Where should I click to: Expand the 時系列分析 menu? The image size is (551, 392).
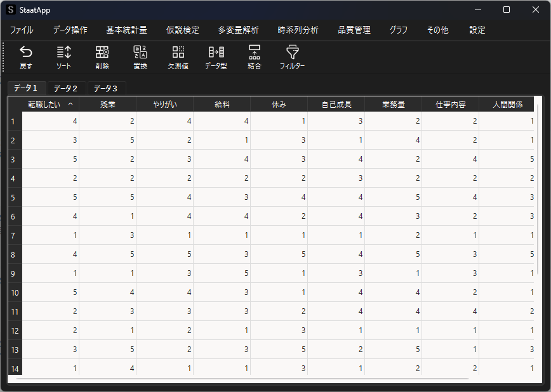click(298, 30)
